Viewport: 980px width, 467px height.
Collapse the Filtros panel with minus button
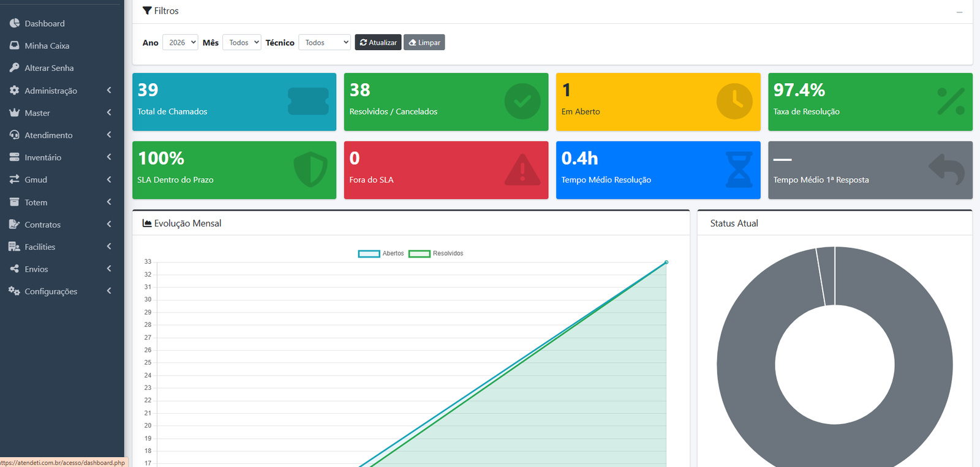[960, 12]
